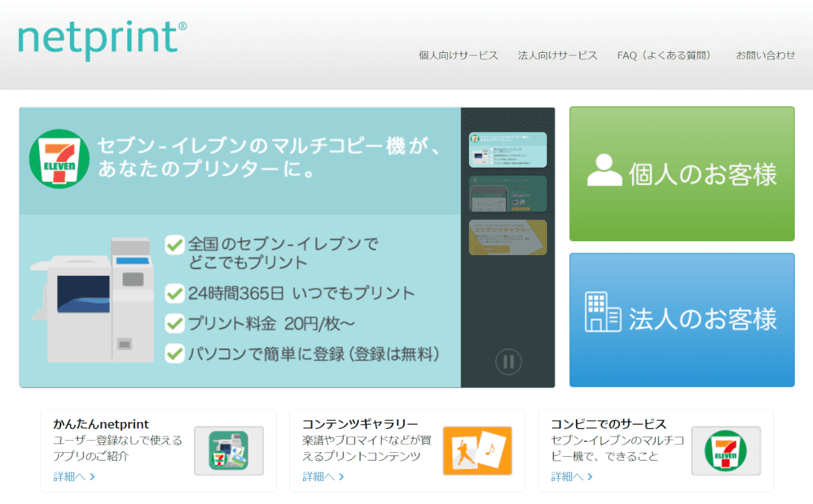
Task: Open コンテンツギャラリー 詳細へ link
Action: coord(323,476)
